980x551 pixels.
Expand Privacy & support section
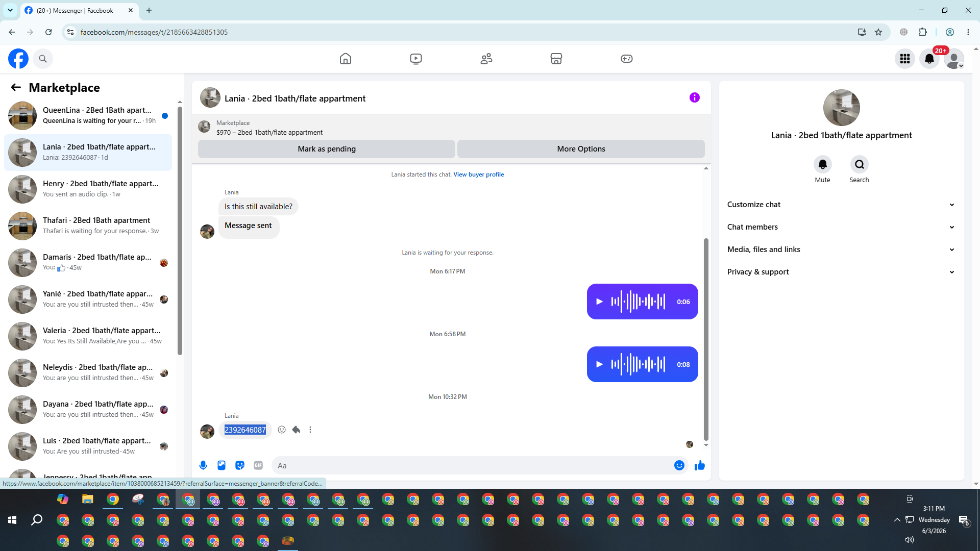point(841,272)
